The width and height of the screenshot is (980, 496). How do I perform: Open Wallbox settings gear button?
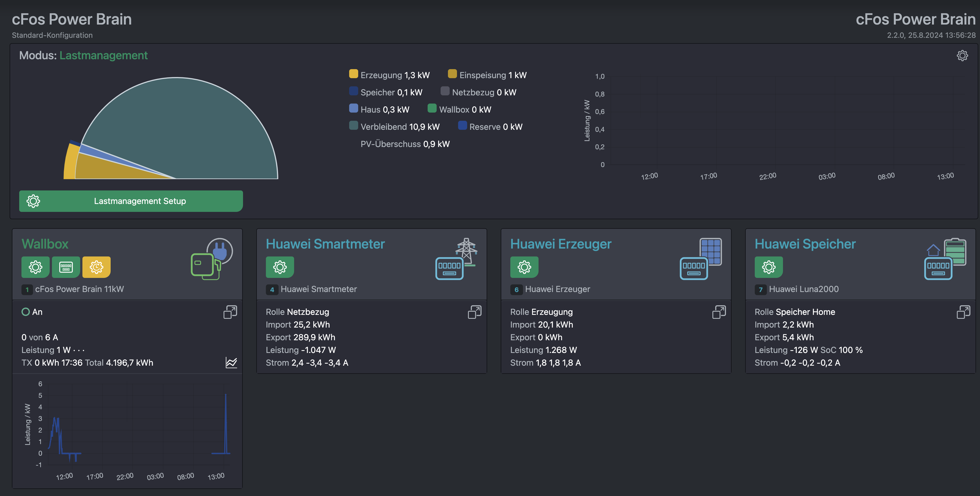(x=35, y=267)
